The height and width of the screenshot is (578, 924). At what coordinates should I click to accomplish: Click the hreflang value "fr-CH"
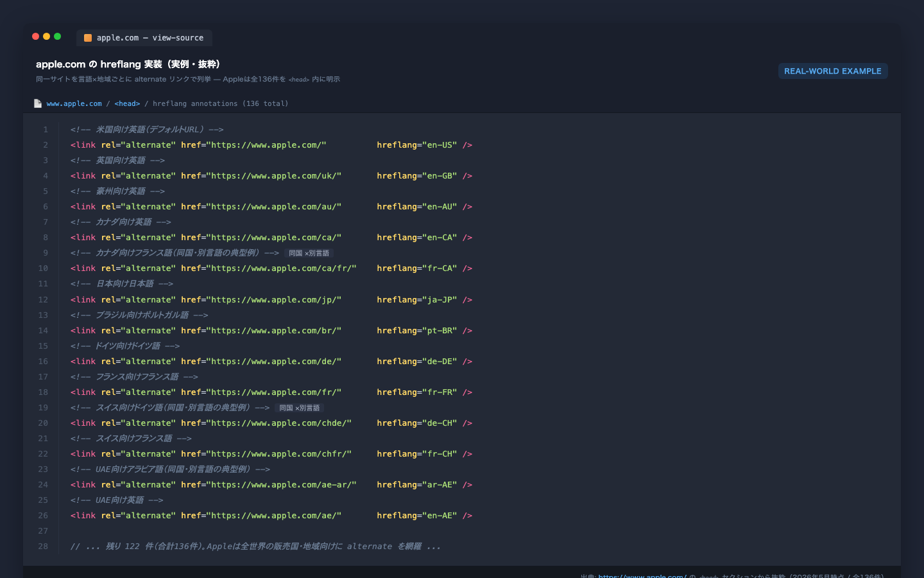point(440,454)
